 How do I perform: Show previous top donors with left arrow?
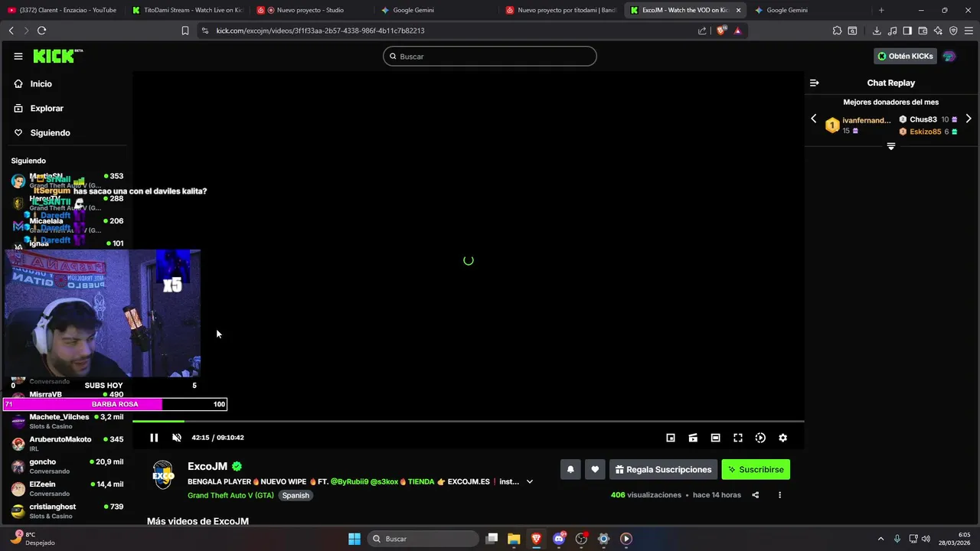(x=813, y=119)
